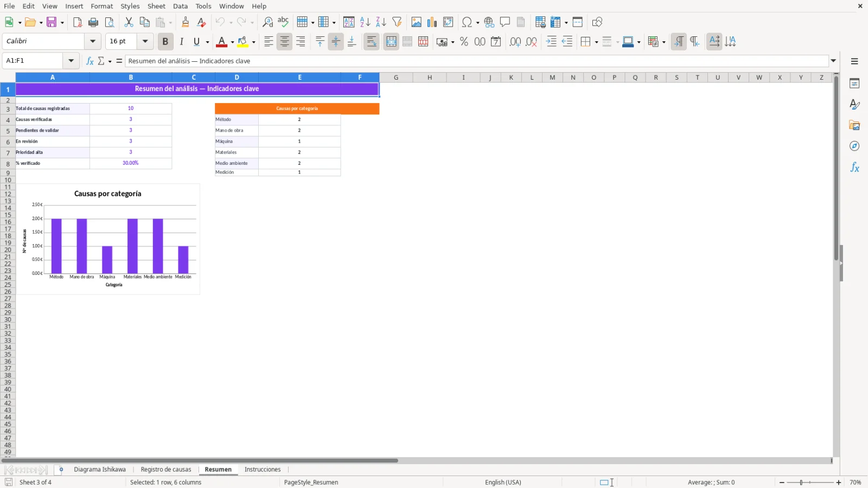Insert image icon

(416, 22)
